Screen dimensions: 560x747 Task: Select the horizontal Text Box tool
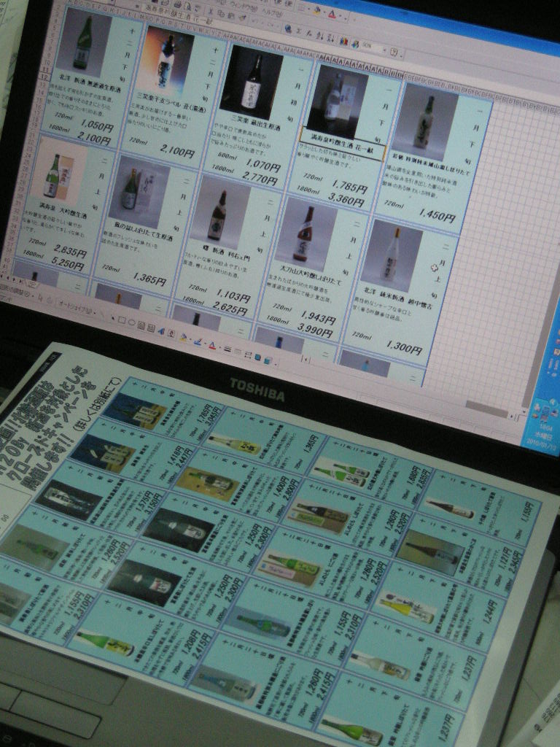tap(141, 325)
